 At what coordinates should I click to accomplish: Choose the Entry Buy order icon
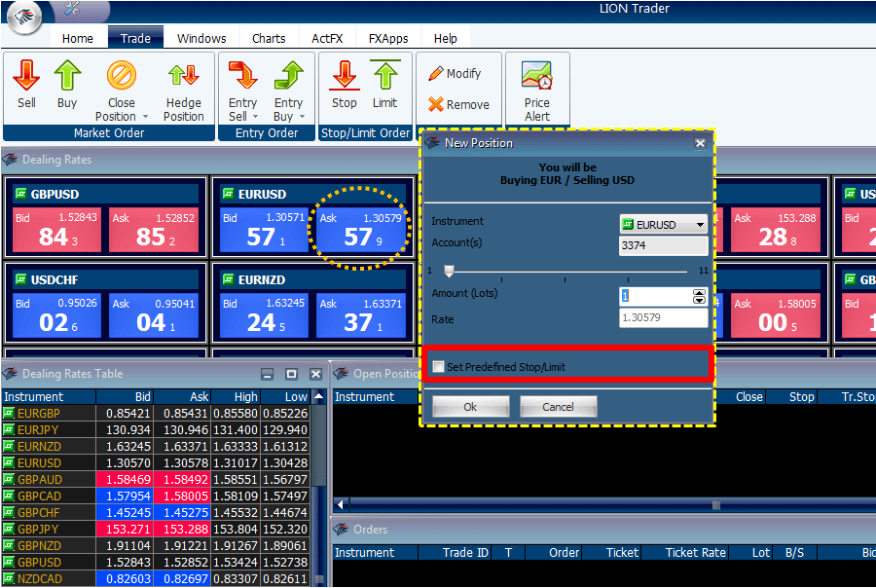(x=288, y=76)
